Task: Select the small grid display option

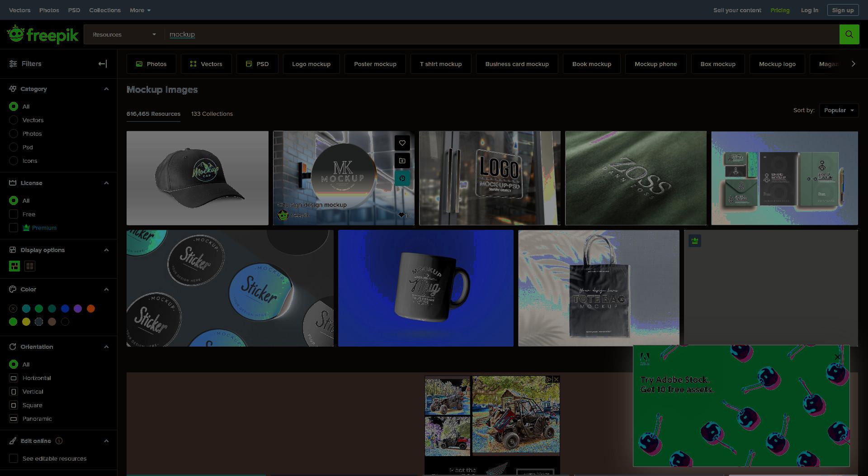Action: click(x=30, y=266)
